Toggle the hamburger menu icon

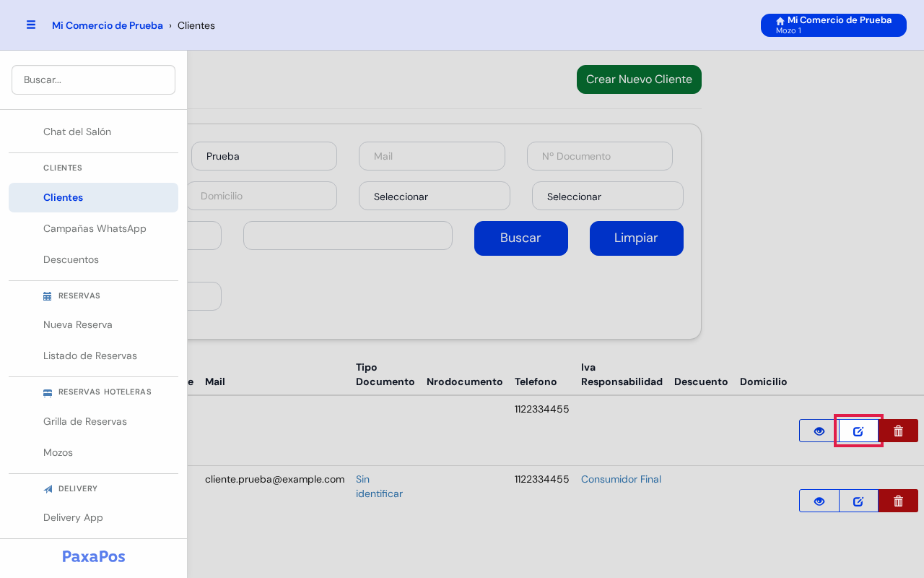(x=31, y=25)
